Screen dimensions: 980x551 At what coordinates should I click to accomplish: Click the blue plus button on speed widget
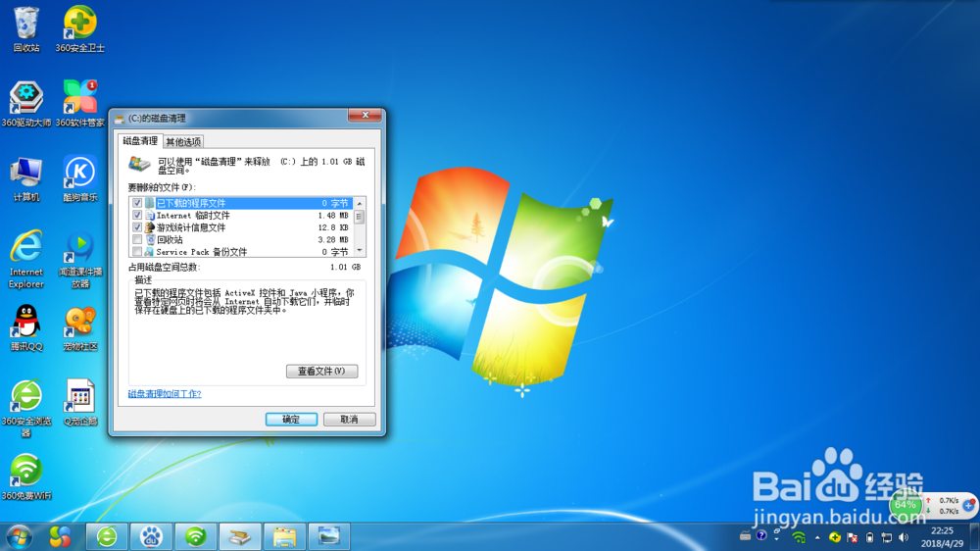pyautogui.click(x=969, y=505)
